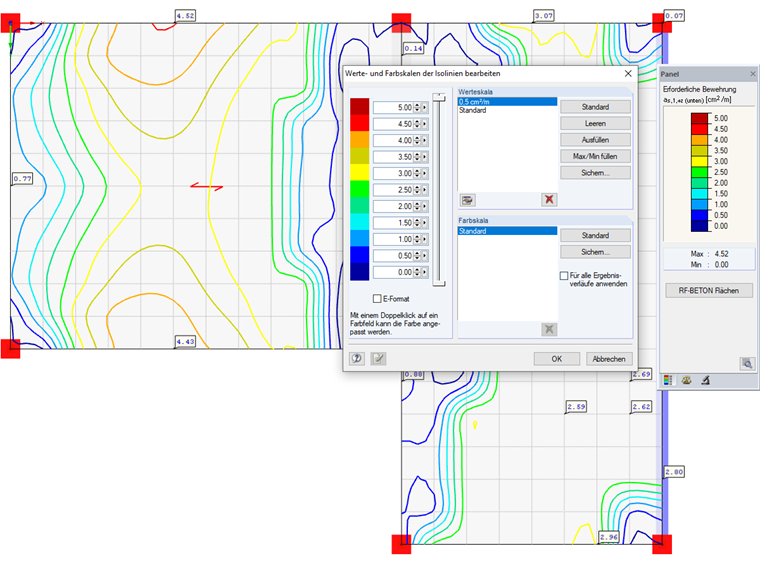Delete selected Werteskala entry with red X
Screen dimensions: 760x570
point(549,200)
